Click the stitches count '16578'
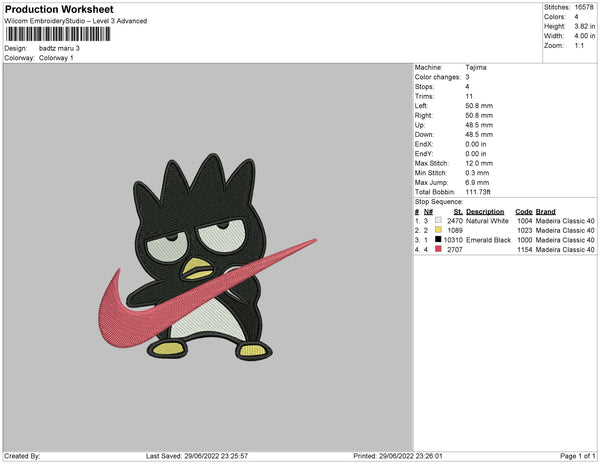This screenshot has width=600, height=464. 584,7
